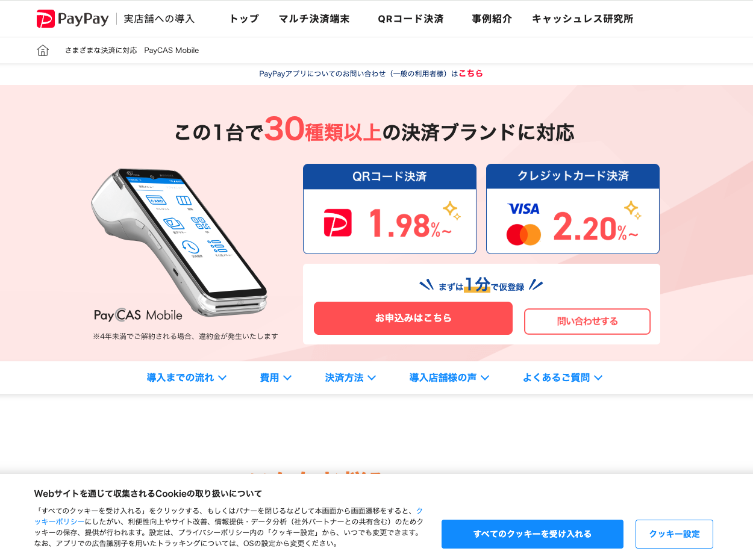This screenshot has width=753, height=560.
Task: Go to 事例紹介 in the navigation
Action: coord(492,19)
